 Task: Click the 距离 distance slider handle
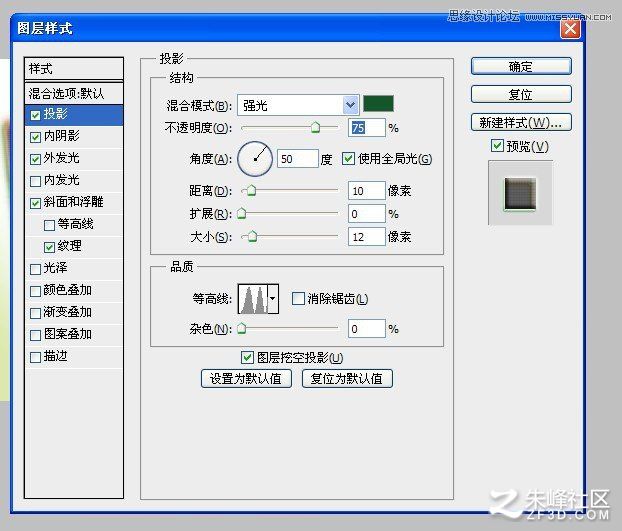[251, 191]
